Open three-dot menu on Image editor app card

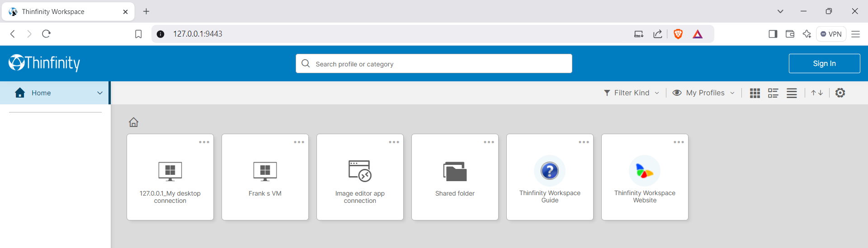click(394, 142)
